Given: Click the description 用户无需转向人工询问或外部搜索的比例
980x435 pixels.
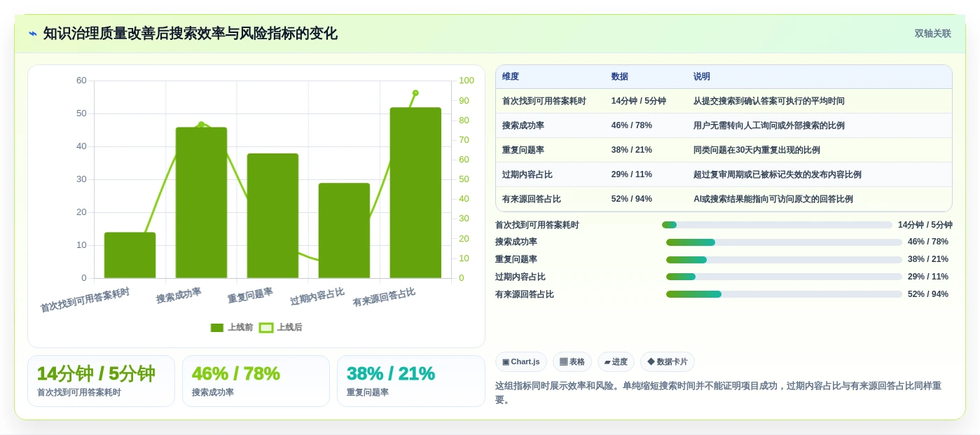Looking at the screenshot, I should (x=769, y=125).
